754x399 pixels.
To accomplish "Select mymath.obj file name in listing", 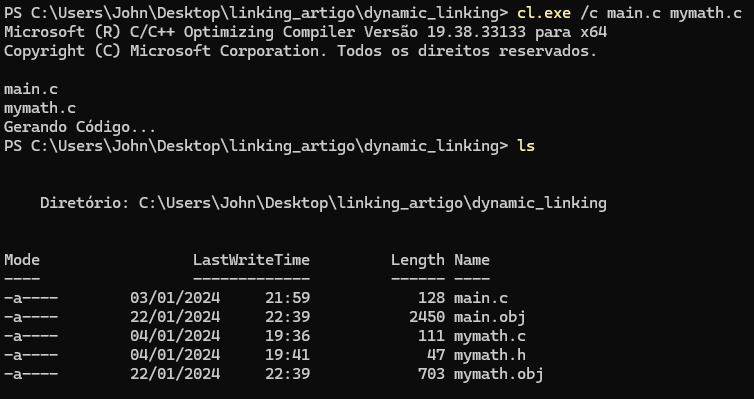I will coord(499,374).
